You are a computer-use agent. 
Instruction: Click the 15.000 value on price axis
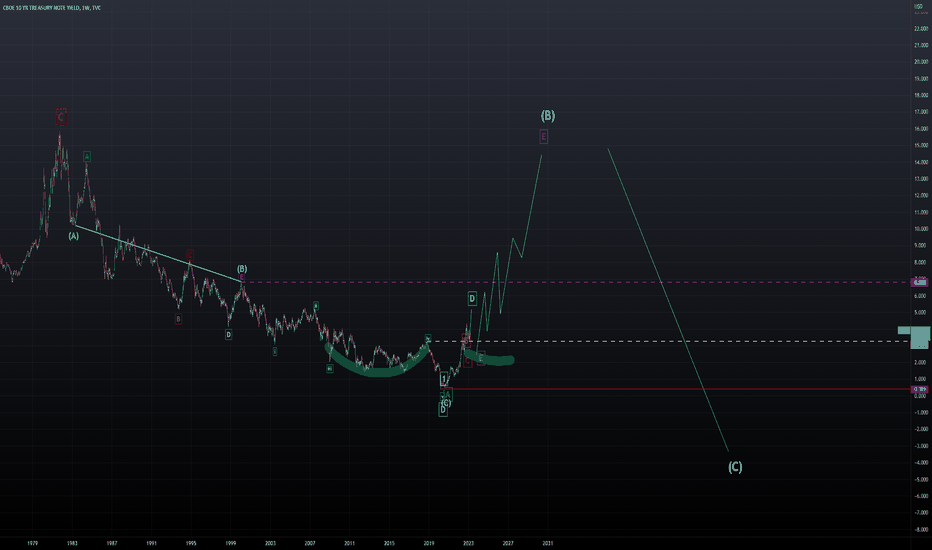921,145
